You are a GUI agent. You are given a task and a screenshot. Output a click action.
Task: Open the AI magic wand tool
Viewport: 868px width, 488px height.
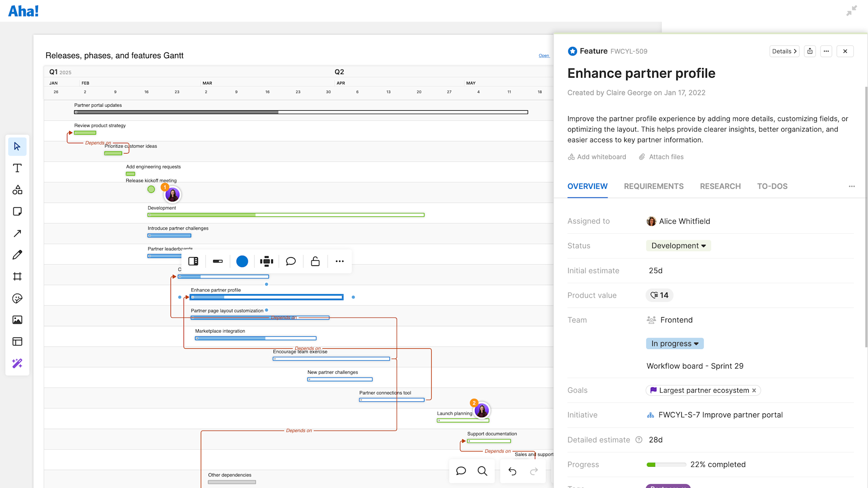click(x=17, y=363)
